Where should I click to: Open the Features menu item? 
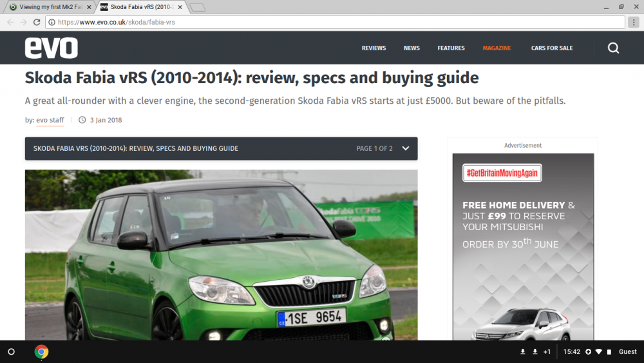(451, 48)
